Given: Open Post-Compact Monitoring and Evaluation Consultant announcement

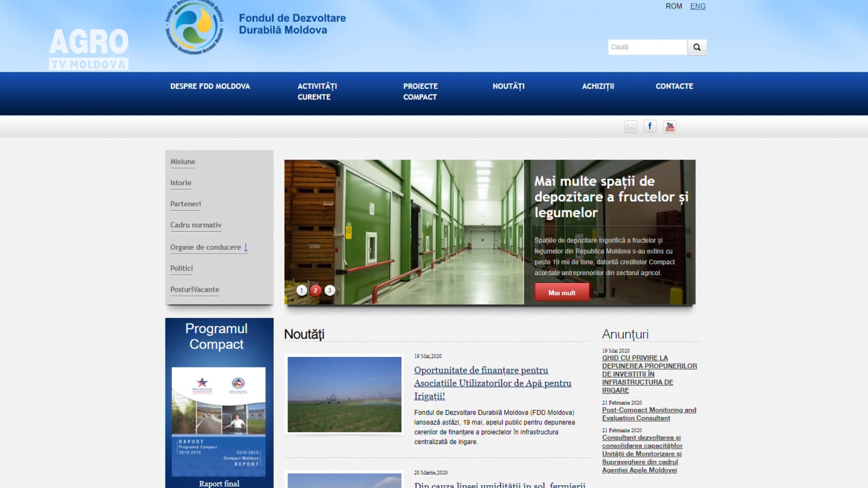Looking at the screenshot, I should [649, 414].
